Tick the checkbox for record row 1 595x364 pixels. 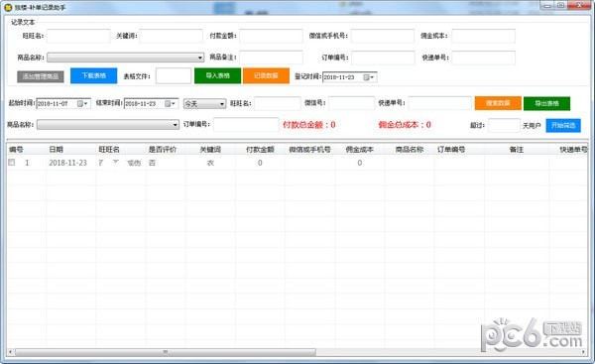click(x=12, y=163)
